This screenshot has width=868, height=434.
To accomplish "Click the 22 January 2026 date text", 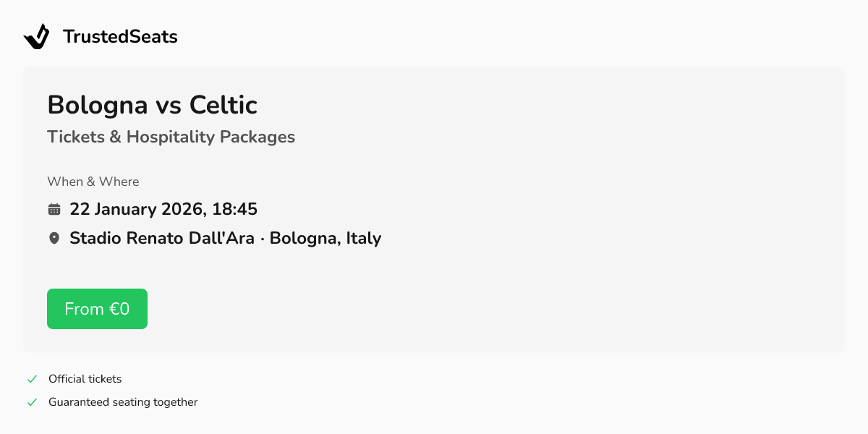I will 135,210.
